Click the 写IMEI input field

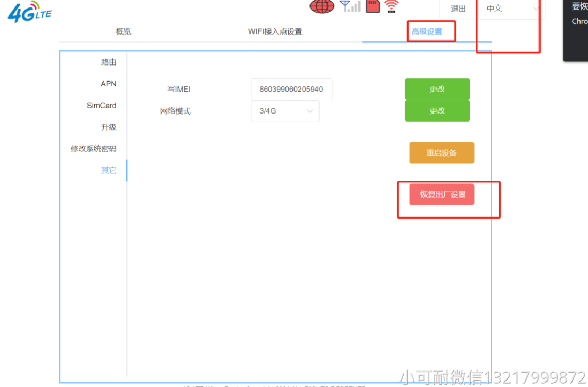(x=292, y=90)
